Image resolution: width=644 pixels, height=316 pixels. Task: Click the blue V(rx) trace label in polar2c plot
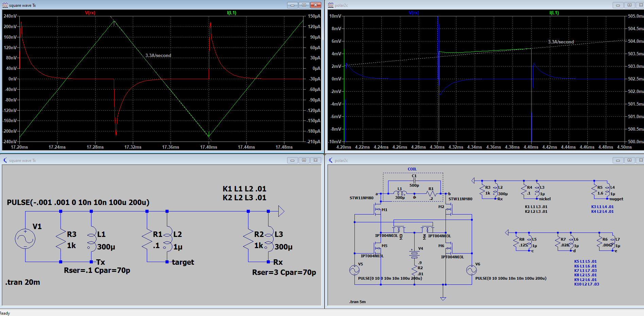tap(414, 13)
